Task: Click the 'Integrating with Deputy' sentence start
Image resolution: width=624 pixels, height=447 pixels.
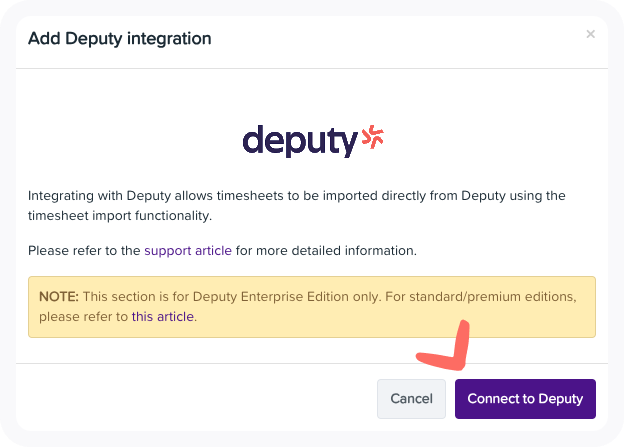Action: click(x=99, y=196)
